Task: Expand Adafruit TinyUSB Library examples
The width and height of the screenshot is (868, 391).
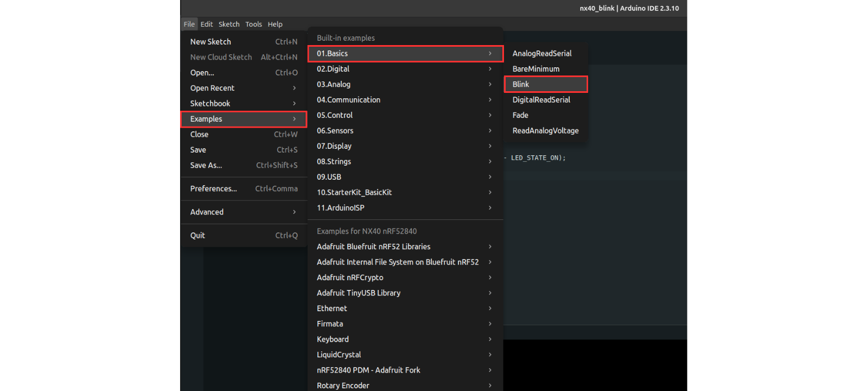Action: click(405, 293)
